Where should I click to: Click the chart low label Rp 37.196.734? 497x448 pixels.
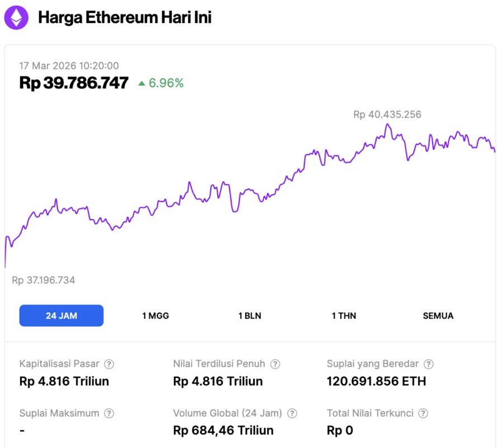click(44, 280)
